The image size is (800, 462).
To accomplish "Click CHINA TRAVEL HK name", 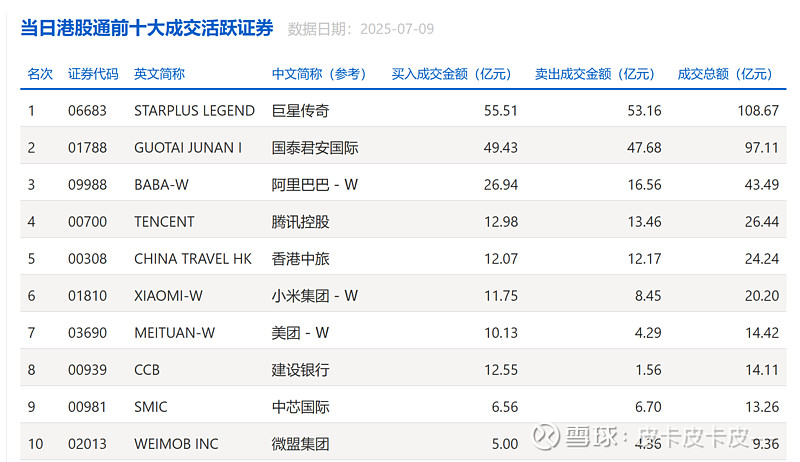I will [x=193, y=259].
